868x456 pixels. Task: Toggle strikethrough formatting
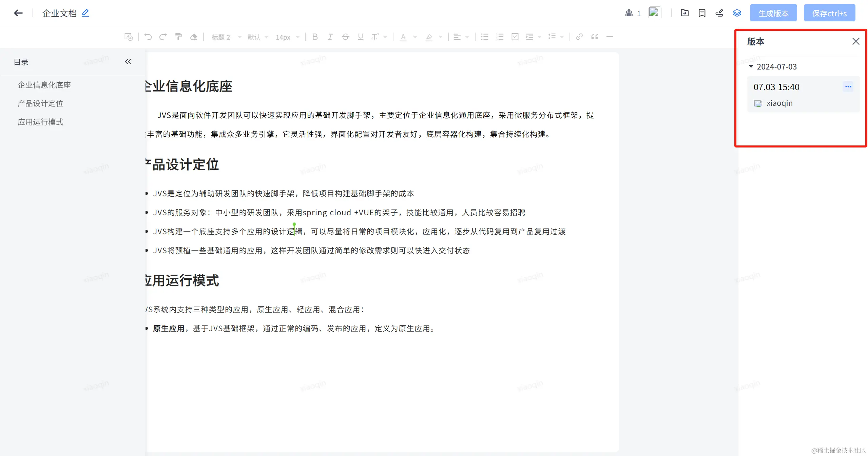[345, 37]
